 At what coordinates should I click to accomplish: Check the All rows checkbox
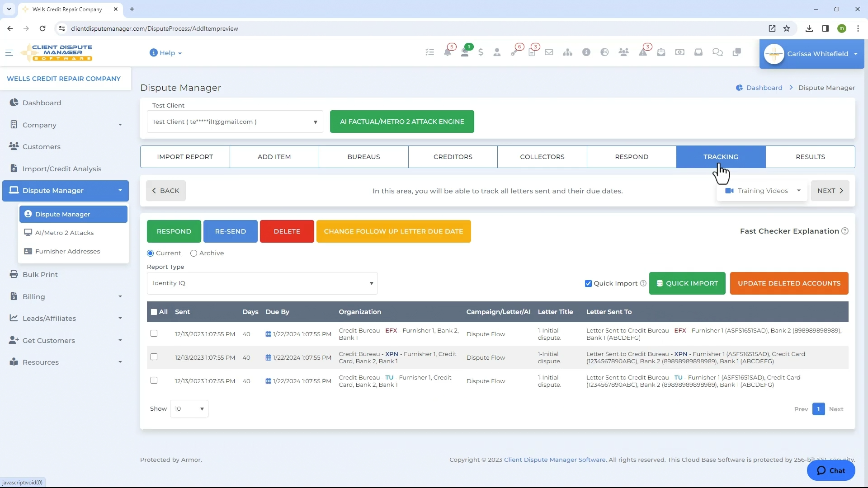point(154,312)
